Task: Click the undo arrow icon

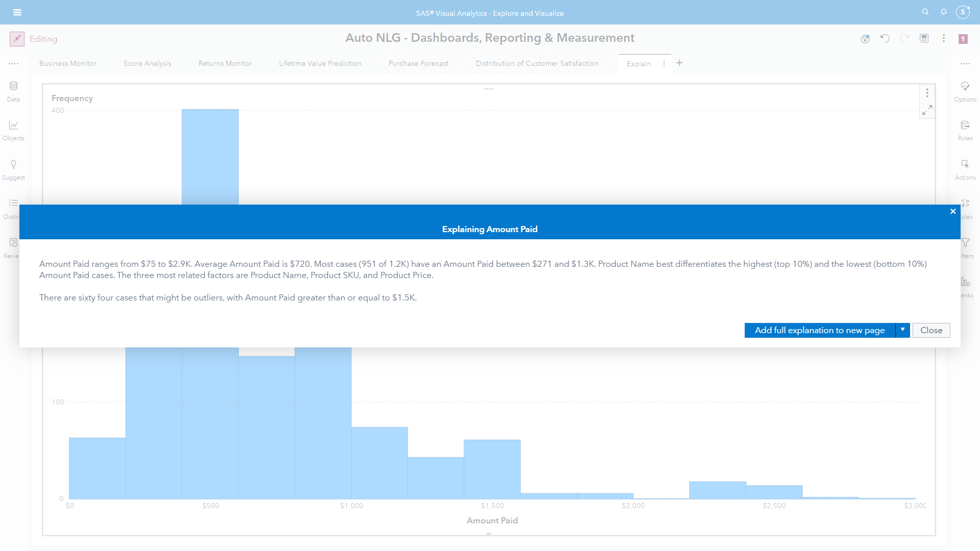Action: (885, 38)
